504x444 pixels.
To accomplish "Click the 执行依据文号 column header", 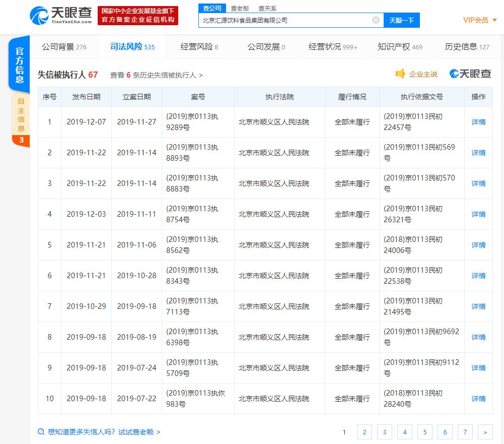I will pos(422,97).
